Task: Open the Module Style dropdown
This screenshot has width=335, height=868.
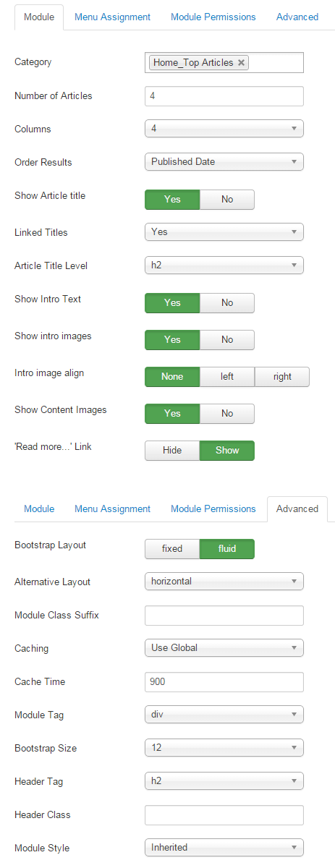Action: 224,847
